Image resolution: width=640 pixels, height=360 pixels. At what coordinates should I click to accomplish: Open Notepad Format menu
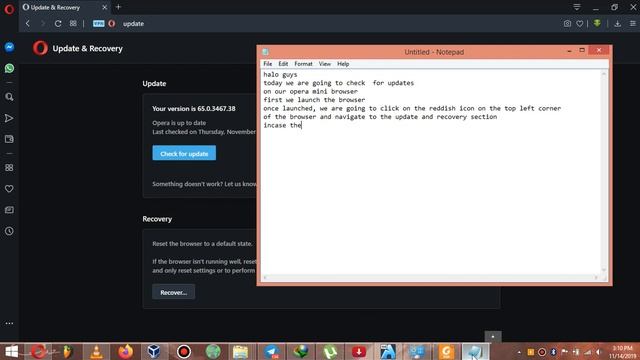click(303, 64)
